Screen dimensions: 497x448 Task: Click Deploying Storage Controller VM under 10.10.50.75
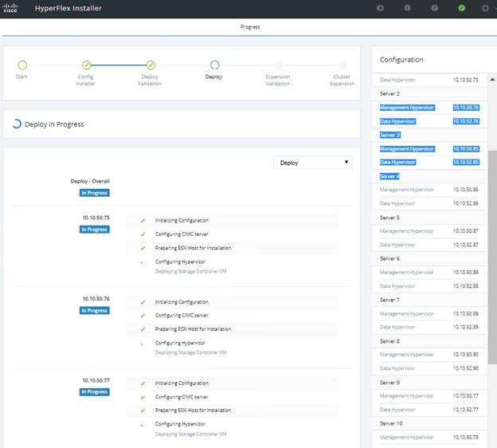191,272
